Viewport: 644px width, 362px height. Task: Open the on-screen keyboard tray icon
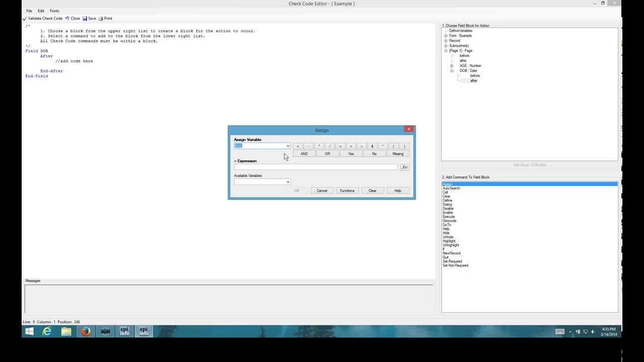(560, 332)
